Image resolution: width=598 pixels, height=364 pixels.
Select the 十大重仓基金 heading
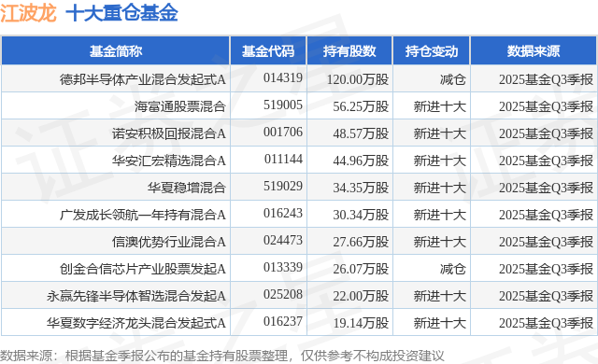(122, 13)
